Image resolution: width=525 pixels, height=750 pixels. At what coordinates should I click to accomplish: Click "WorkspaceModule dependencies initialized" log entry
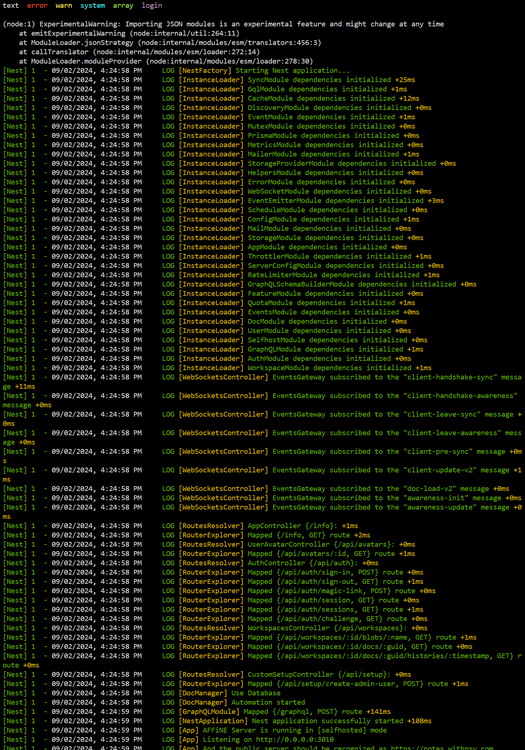pos(339,368)
